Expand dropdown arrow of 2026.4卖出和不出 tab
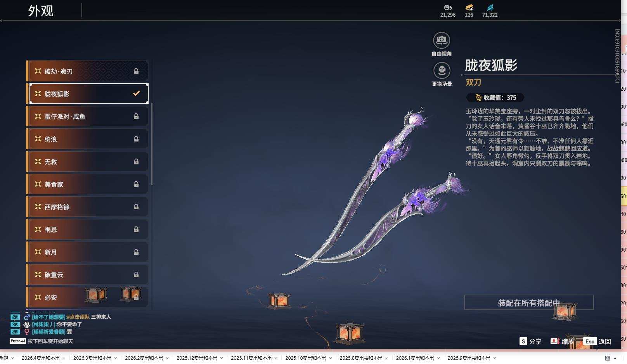 (x=64, y=358)
